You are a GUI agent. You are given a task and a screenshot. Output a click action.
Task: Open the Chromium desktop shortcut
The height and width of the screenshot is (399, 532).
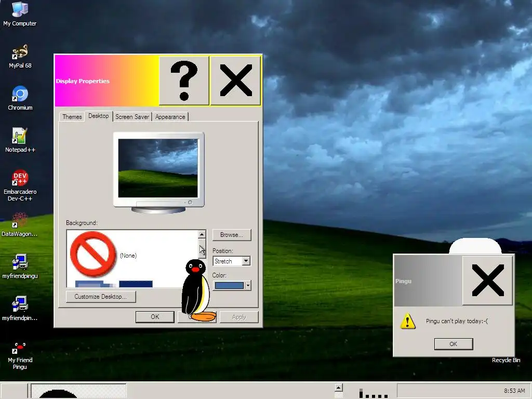[20, 98]
